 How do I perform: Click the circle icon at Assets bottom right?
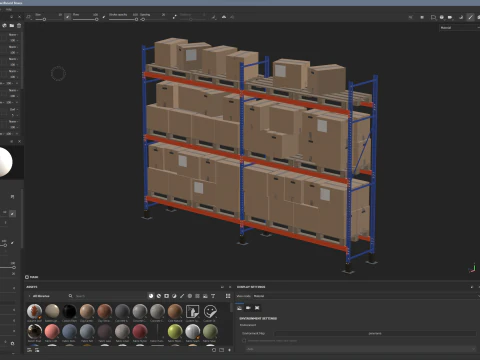point(214,350)
